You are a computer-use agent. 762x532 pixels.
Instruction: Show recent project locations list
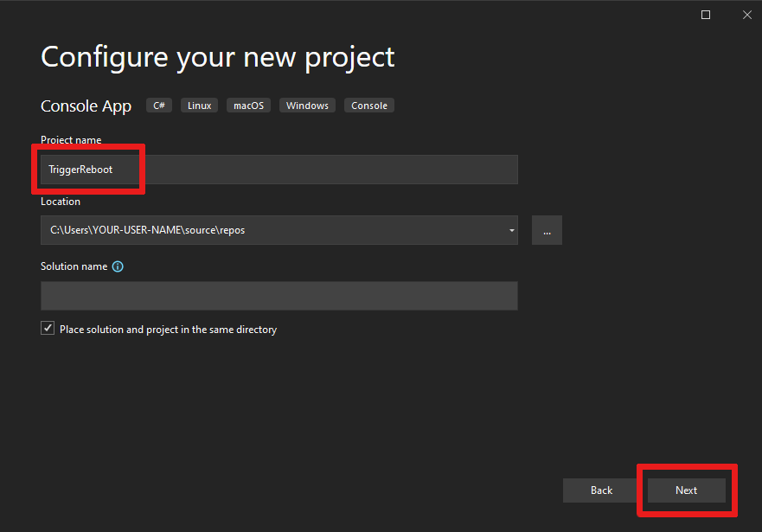pyautogui.click(x=510, y=230)
